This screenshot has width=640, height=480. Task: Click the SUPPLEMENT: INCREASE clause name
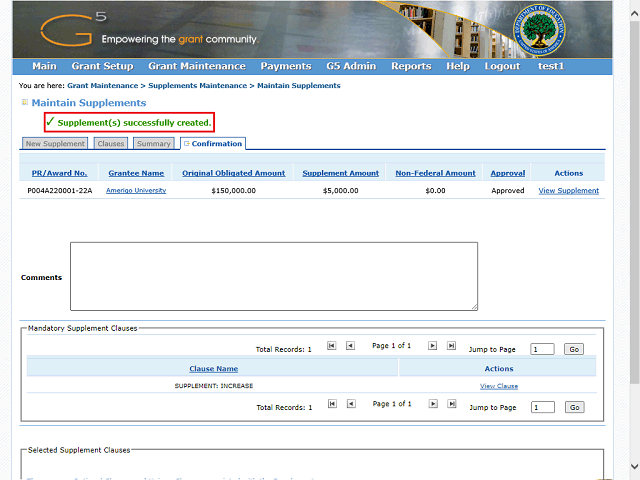(214, 386)
